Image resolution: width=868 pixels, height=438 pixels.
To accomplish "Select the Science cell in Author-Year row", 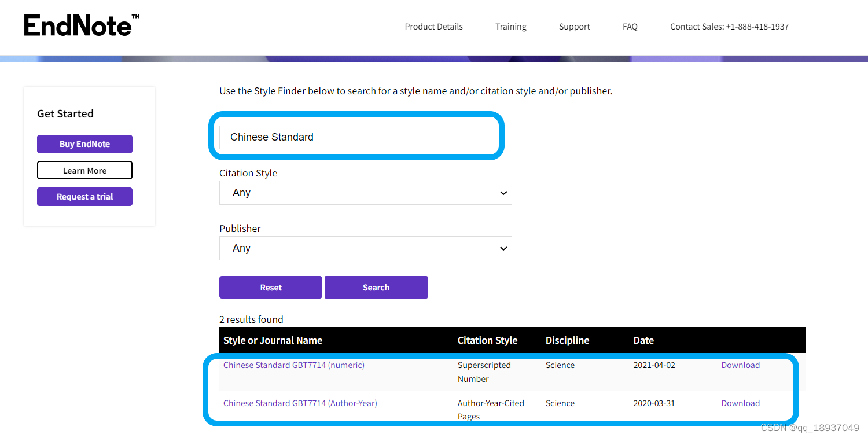I will coord(560,403).
